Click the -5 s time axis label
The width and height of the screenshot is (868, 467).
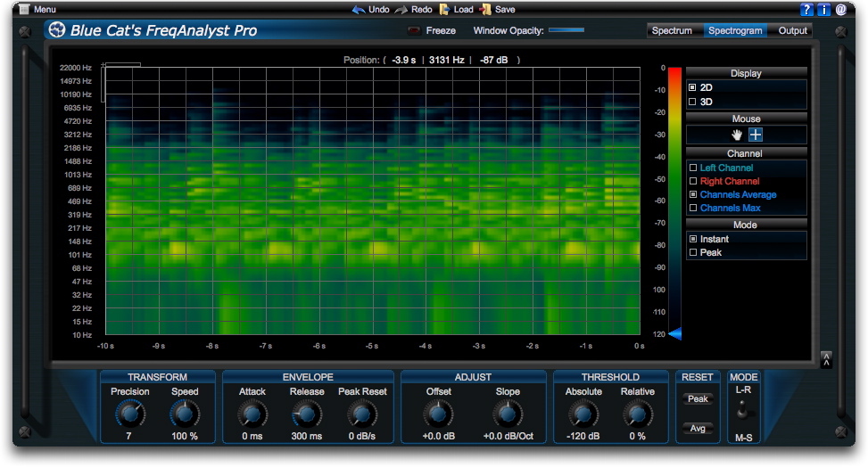click(372, 346)
